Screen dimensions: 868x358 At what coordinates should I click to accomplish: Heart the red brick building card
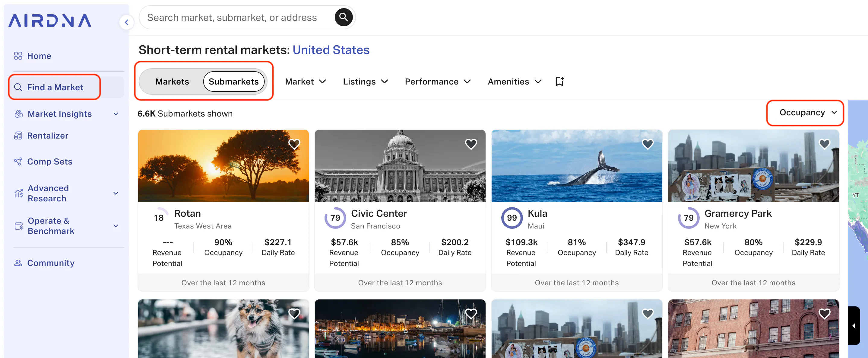point(824,314)
